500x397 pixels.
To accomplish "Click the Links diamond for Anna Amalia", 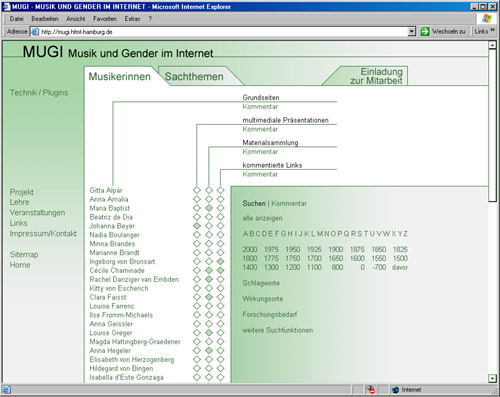I will (x=220, y=199).
